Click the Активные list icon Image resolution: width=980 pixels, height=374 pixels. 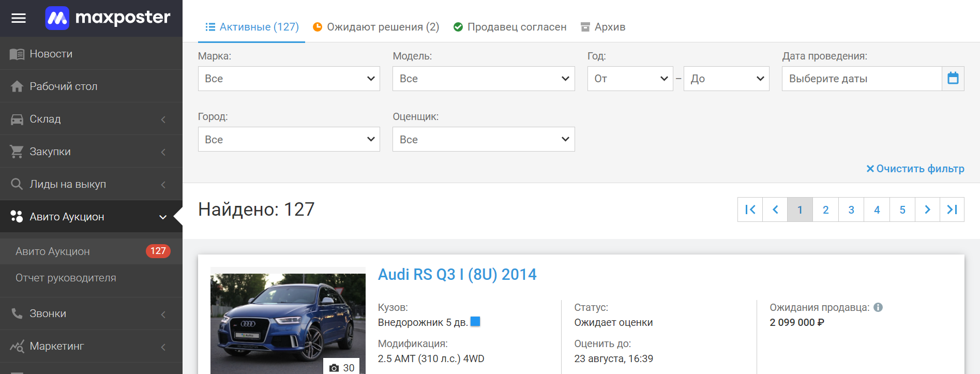coord(210,27)
